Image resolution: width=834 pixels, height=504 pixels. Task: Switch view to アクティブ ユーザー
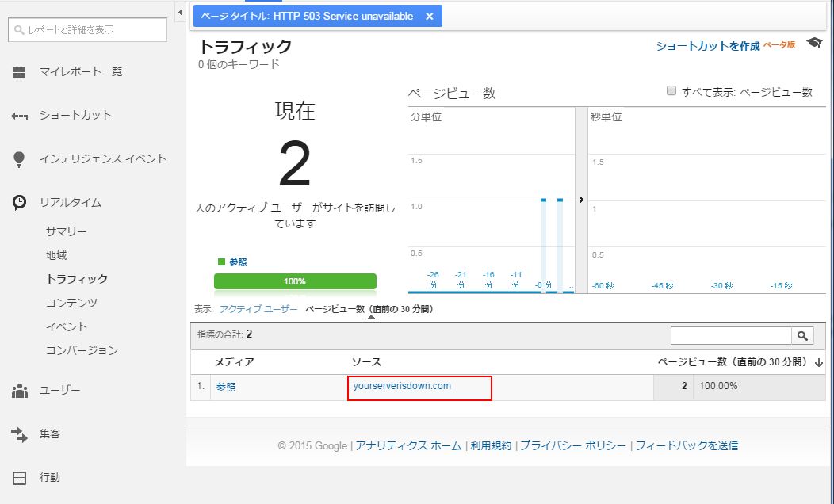(258, 309)
